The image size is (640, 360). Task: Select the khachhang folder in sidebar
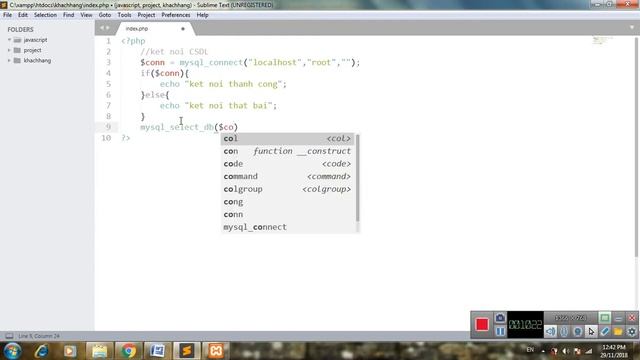(37, 60)
